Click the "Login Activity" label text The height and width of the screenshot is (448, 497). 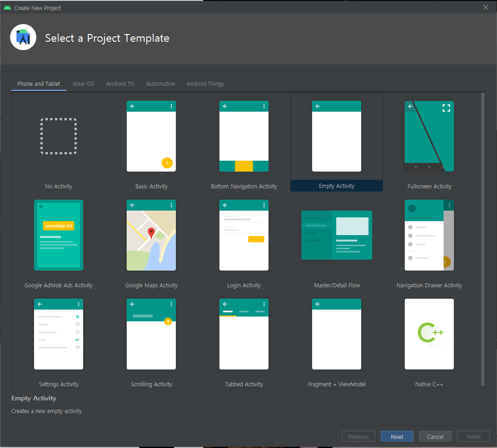(x=244, y=285)
